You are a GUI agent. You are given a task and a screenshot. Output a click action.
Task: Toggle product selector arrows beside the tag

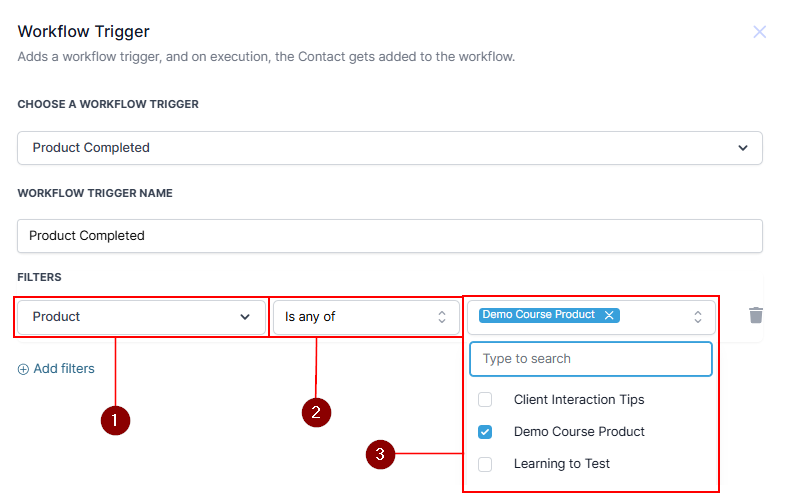(698, 317)
